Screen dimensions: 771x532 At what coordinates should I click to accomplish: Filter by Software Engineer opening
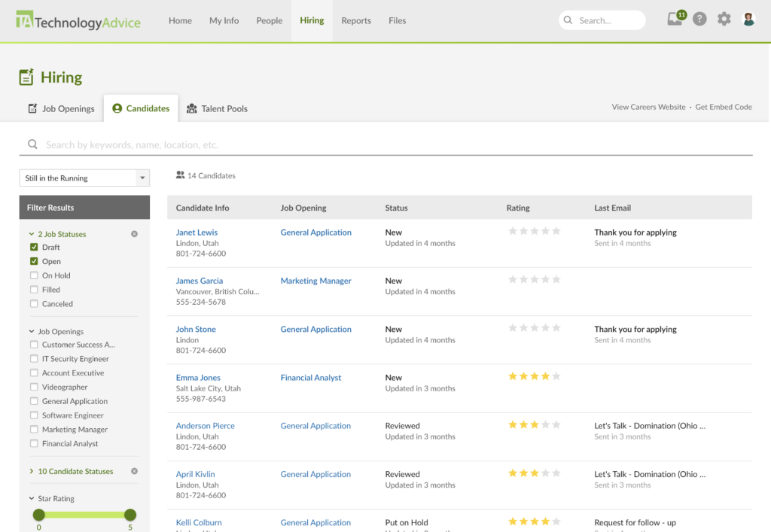(x=34, y=415)
